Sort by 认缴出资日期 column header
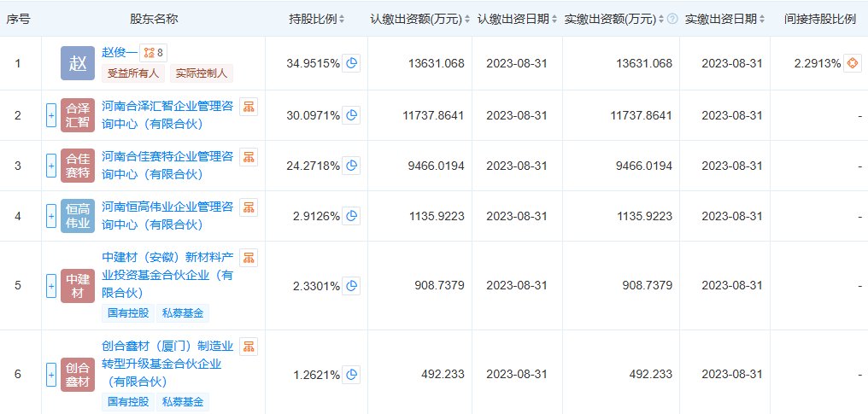Viewport: 868px width, 414px height. (518, 19)
